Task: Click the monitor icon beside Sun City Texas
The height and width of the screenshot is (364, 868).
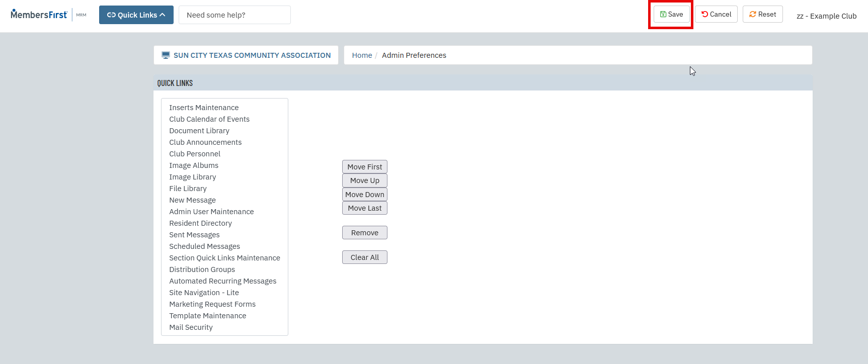Action: [x=166, y=55]
